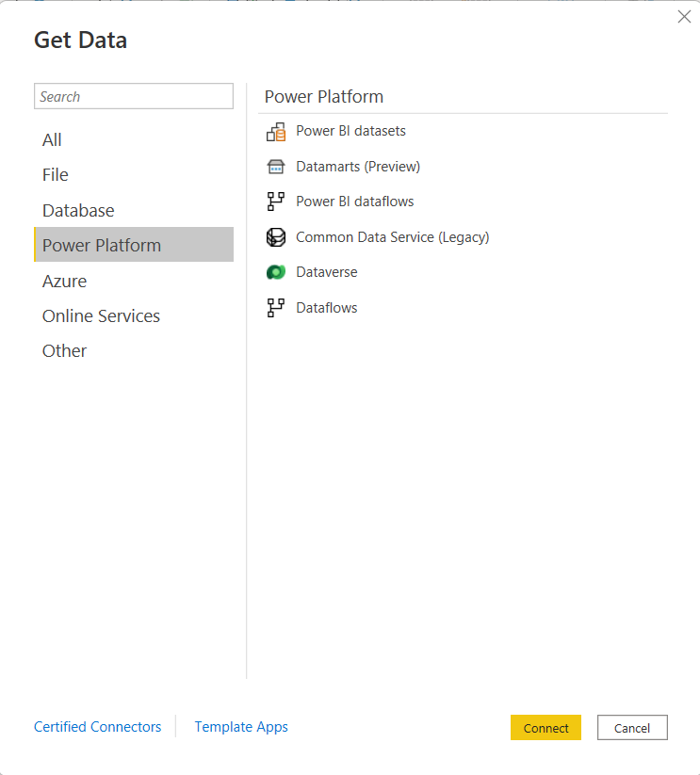
Task: Pick the Dataverse connector label
Action: 326,272
